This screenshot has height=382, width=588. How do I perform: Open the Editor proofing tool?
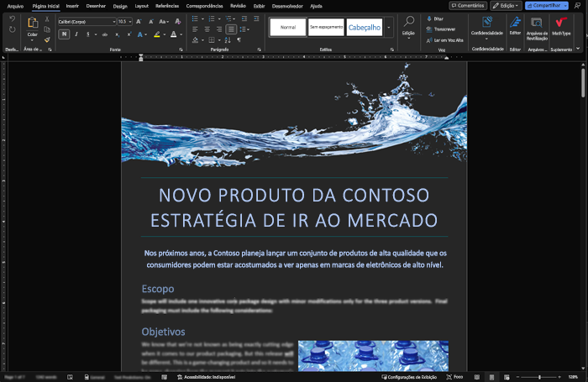coord(515,25)
